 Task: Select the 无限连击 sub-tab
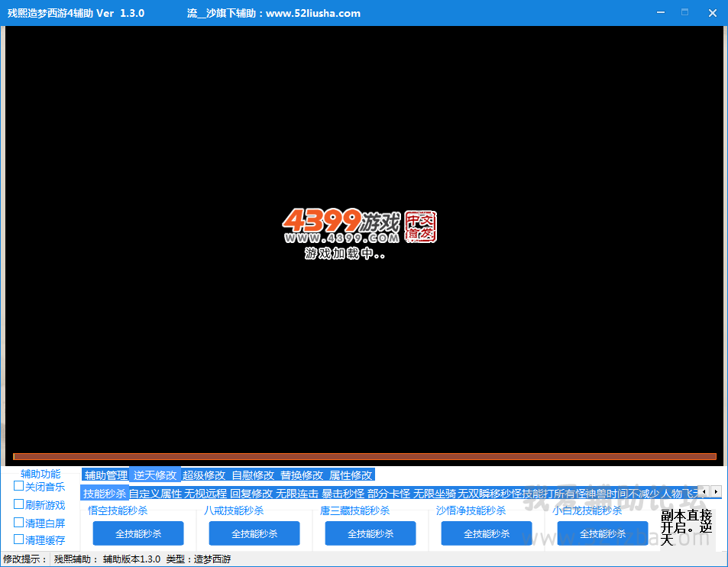point(297,493)
